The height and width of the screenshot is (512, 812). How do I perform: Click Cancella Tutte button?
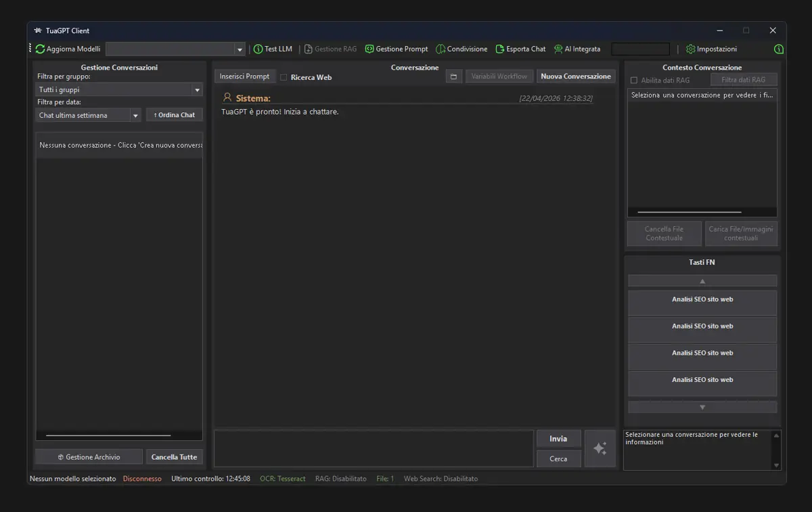(174, 457)
